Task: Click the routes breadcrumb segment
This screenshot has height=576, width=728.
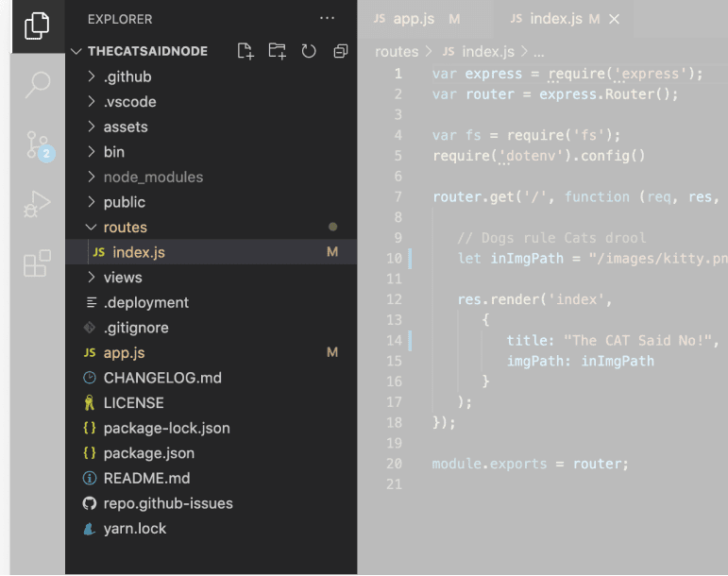Action: coord(396,51)
